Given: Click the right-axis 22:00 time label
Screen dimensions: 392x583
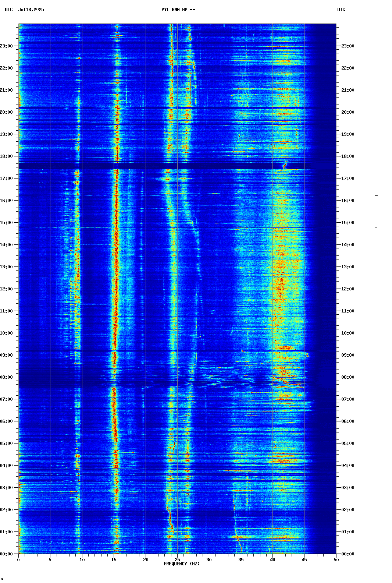Looking at the screenshot, I should click(x=348, y=68).
